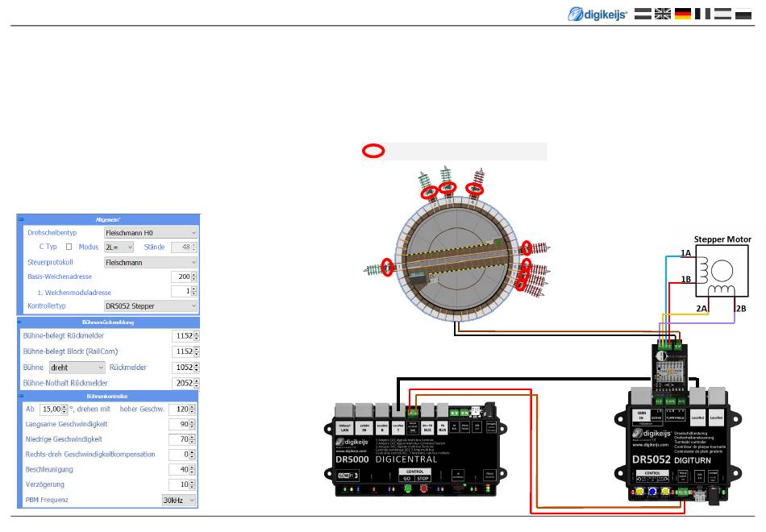Open the Kontrollertyp dropdown showing DR5052 Stepper
The image size is (766, 532).
pos(151,305)
